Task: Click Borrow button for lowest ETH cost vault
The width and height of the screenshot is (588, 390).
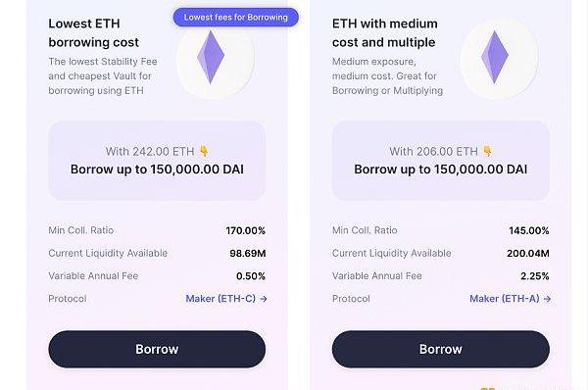Action: [x=157, y=349]
